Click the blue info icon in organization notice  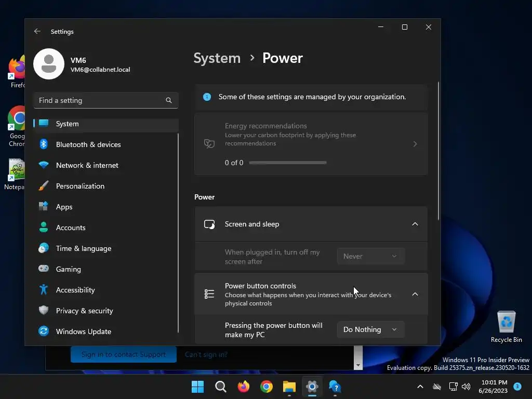207,97
